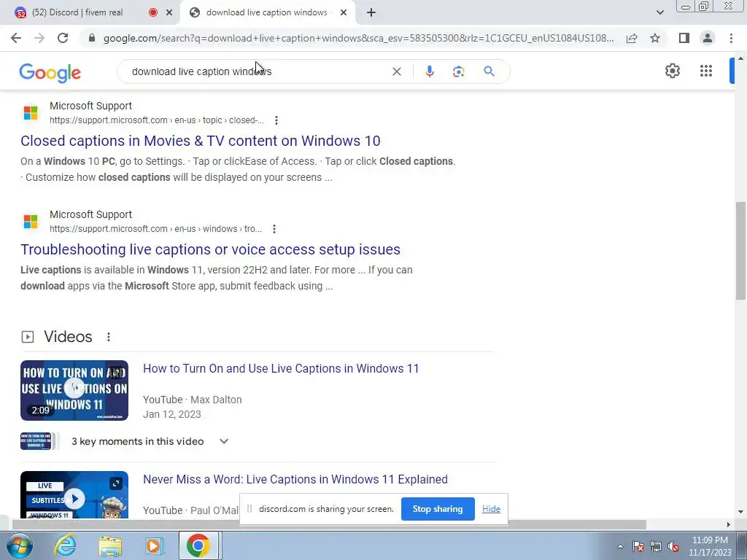The width and height of the screenshot is (747, 560).
Task: Open the Chrome profile menu
Action: coord(708,38)
